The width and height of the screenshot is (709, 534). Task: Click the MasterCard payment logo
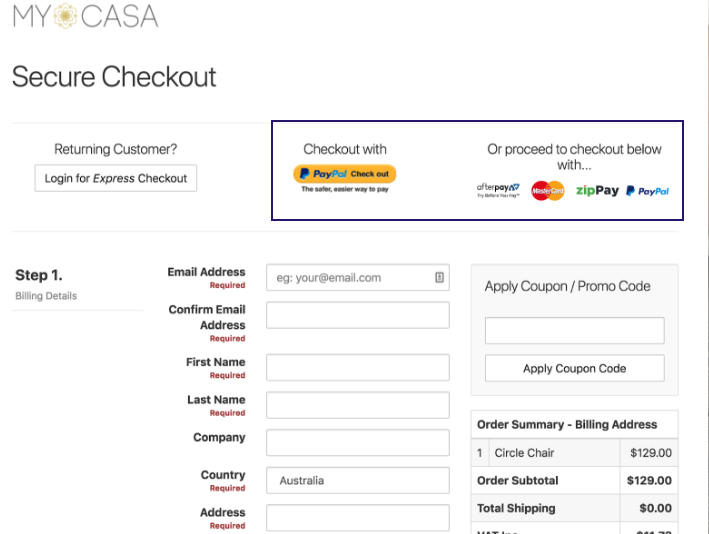[x=548, y=190]
